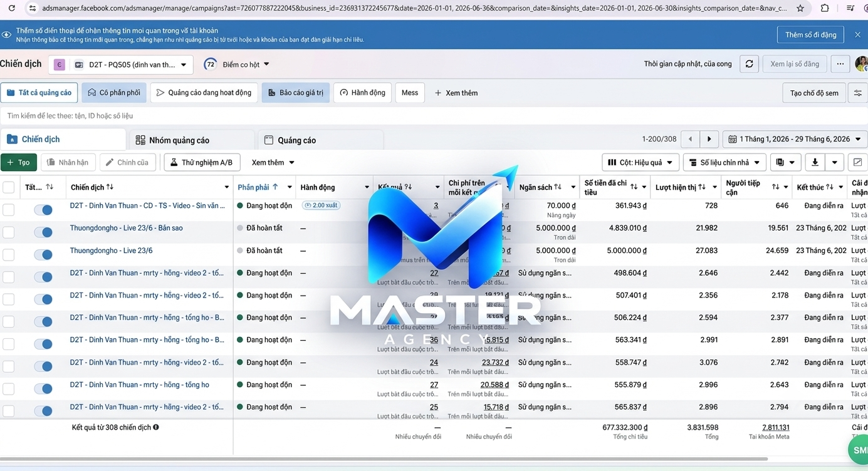Download the table with the export icon
This screenshot has width=868, height=471.
(815, 162)
